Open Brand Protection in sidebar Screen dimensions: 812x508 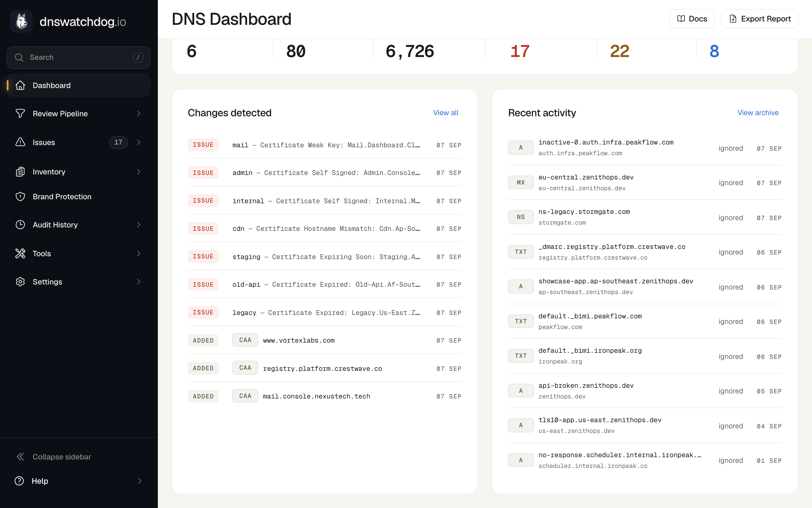pos(78,196)
